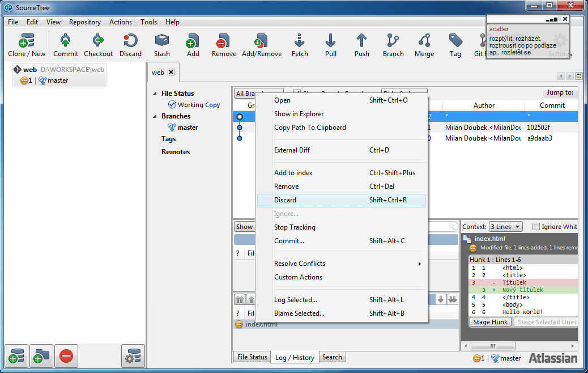This screenshot has width=588, height=373.
Task: Open the Tools menu
Action: pyautogui.click(x=148, y=22)
